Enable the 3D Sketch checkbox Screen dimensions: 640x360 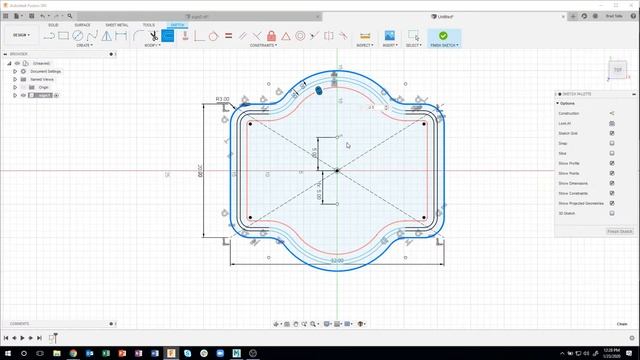coord(612,213)
